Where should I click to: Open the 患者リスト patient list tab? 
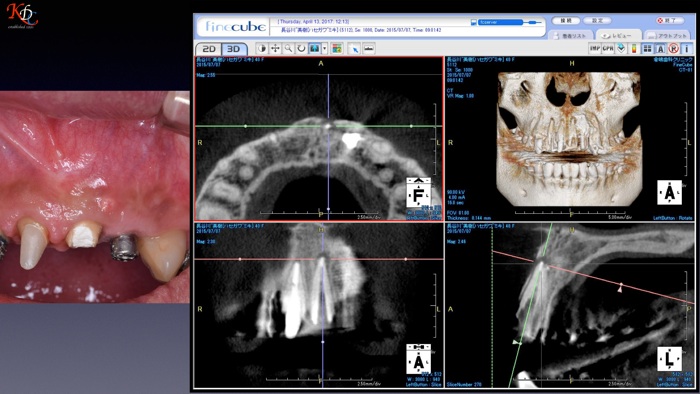571,35
